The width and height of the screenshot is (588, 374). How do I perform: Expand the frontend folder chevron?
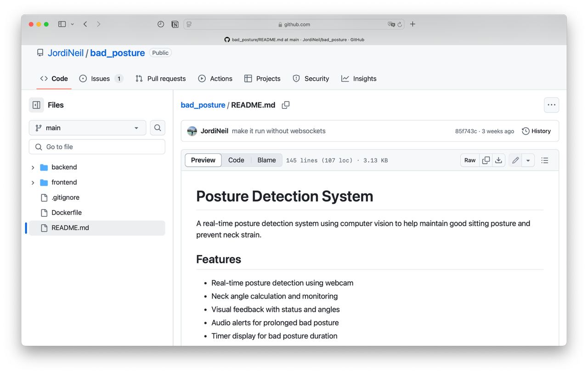(x=33, y=182)
